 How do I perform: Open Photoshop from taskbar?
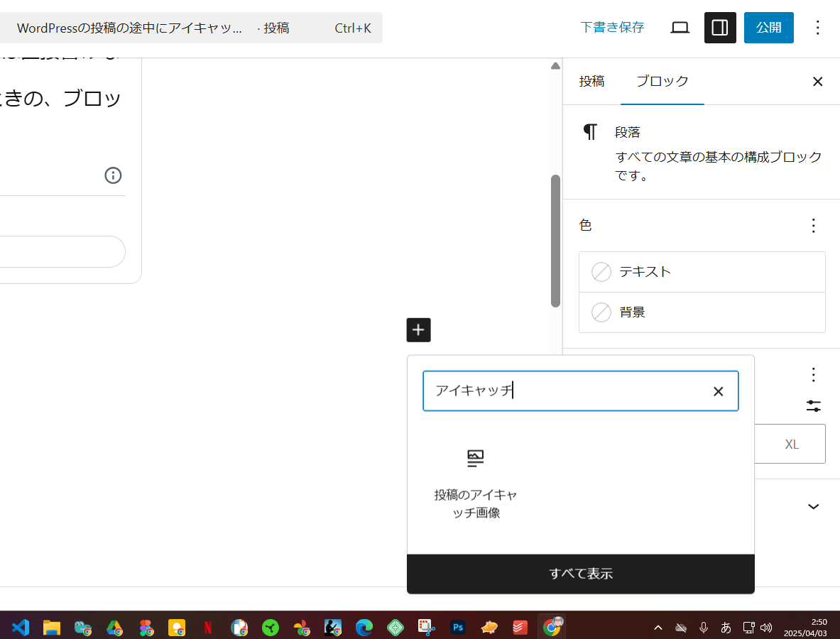[458, 627]
